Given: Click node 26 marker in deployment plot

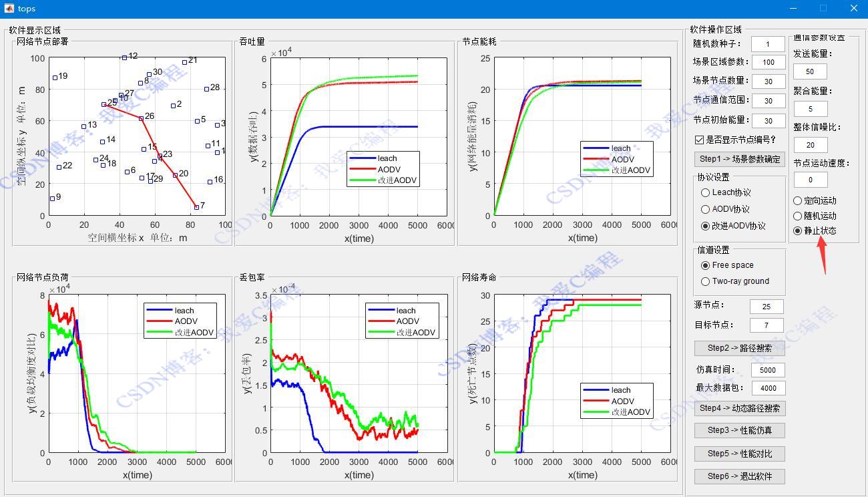Looking at the screenshot, I should click(x=141, y=118).
